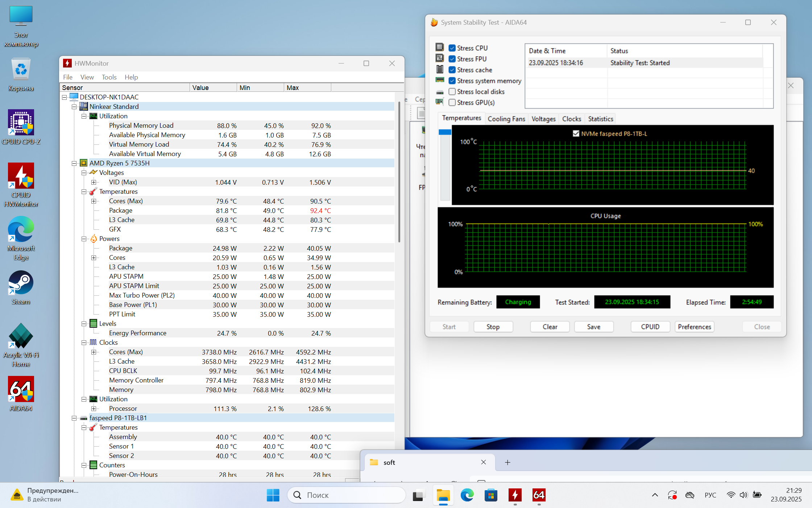
Task: Expand Cores (Max) under Temperatures
Action: click(94, 201)
